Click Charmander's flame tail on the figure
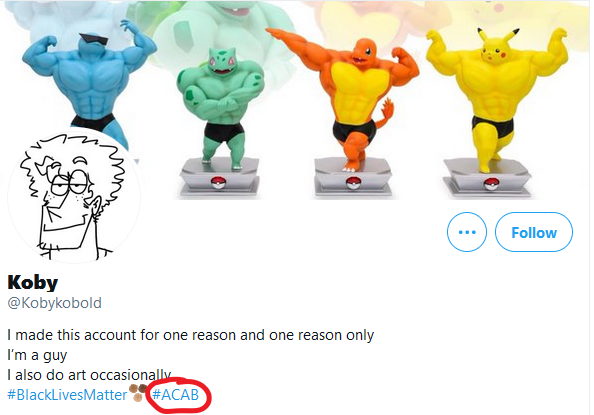 pos(386,112)
